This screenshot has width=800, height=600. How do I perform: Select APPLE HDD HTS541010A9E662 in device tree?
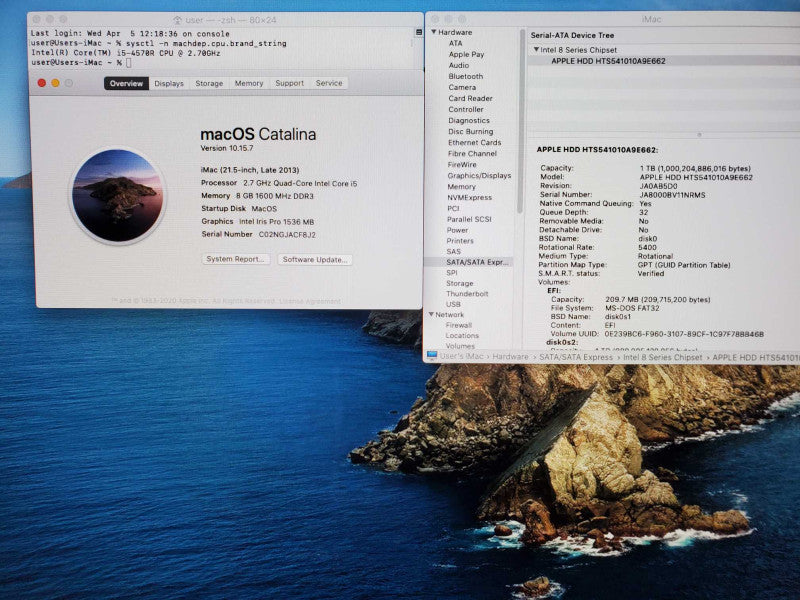(608, 61)
